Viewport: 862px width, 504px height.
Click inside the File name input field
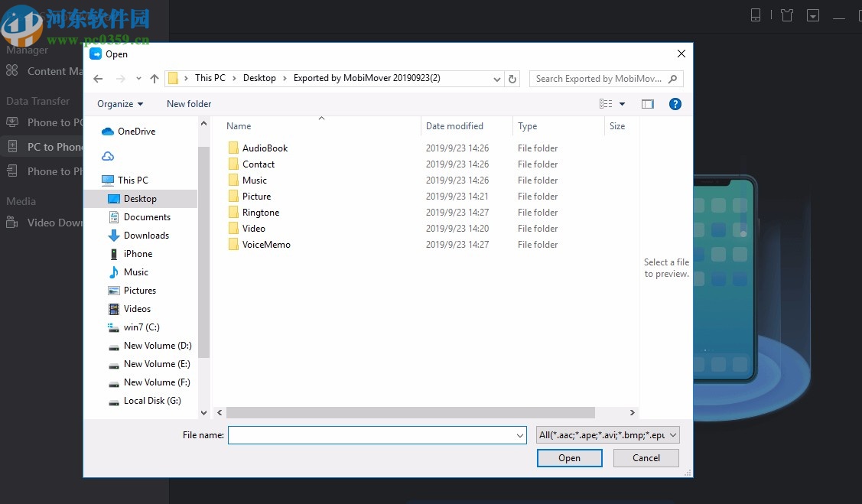(x=375, y=434)
